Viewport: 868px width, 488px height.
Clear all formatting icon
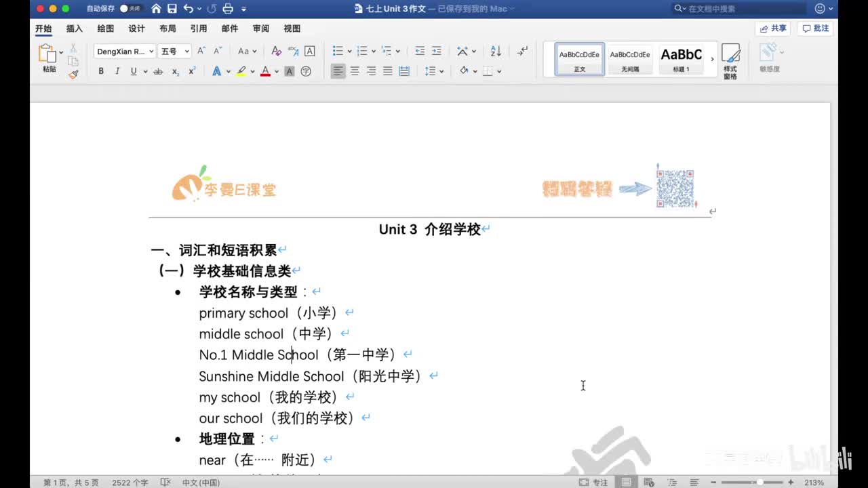(276, 51)
